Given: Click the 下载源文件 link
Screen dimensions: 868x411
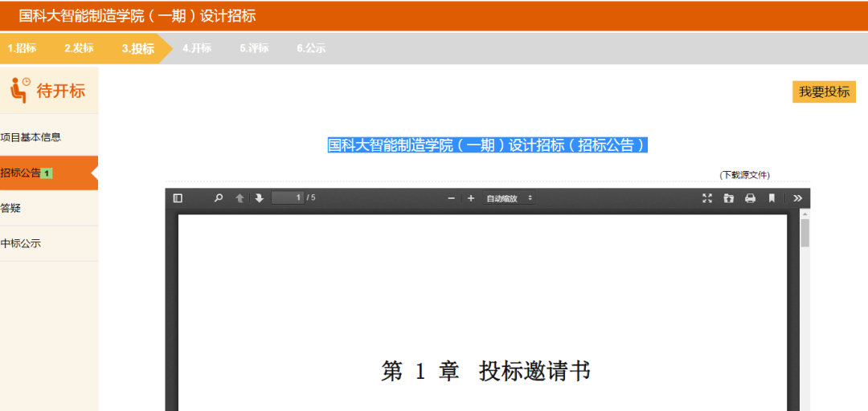Looking at the screenshot, I should click(744, 175).
